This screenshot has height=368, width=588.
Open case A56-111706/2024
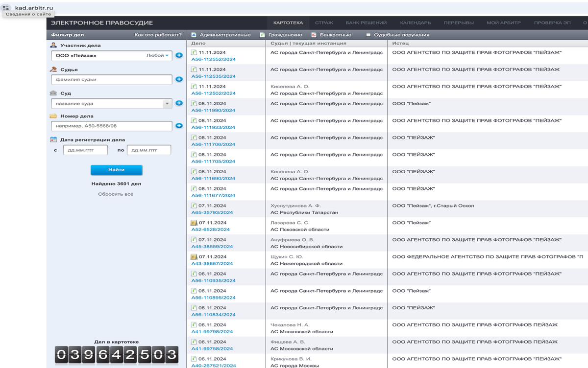tap(213, 144)
